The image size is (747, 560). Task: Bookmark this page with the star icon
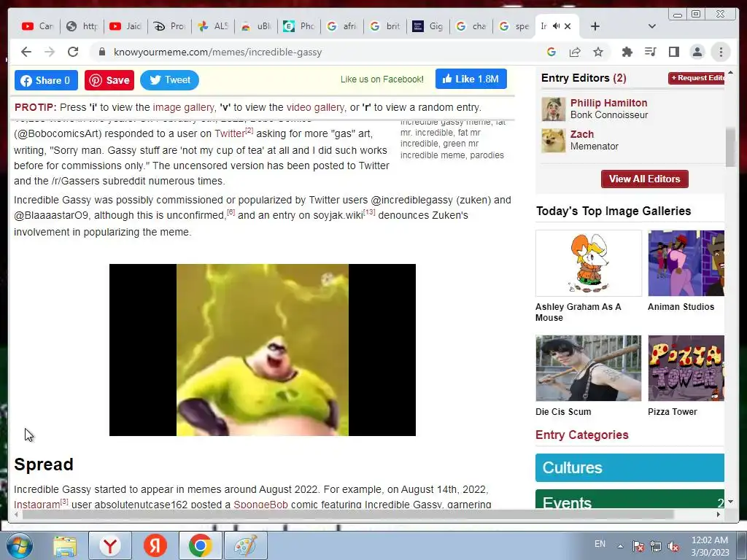(598, 52)
